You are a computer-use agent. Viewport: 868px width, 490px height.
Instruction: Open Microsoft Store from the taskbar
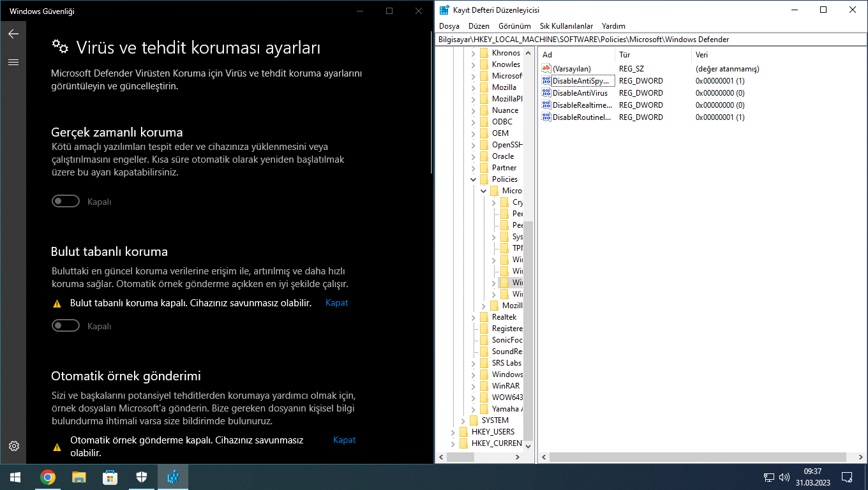click(110, 477)
